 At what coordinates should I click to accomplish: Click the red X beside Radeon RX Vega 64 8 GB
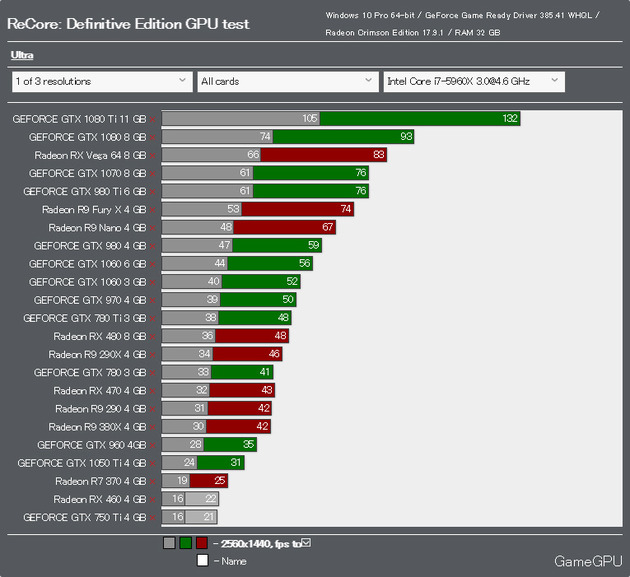click(x=153, y=156)
